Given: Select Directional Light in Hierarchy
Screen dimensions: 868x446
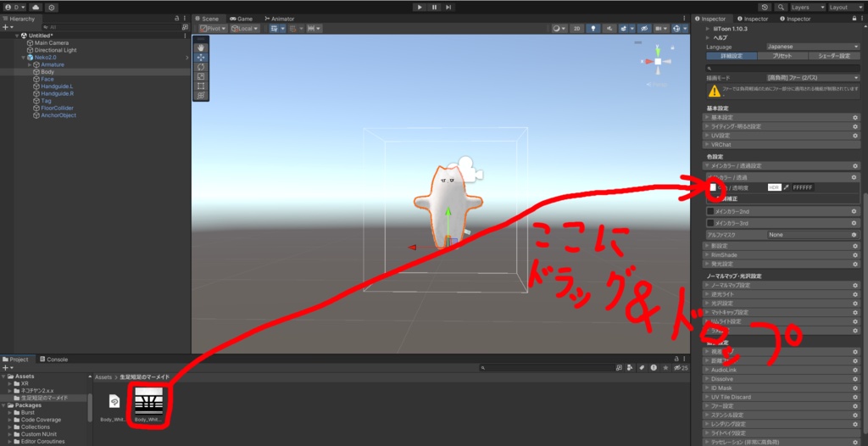Looking at the screenshot, I should [x=55, y=50].
